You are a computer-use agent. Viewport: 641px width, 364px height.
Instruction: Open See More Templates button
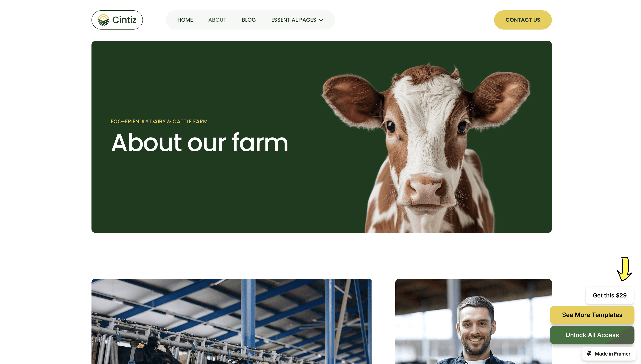pyautogui.click(x=592, y=315)
